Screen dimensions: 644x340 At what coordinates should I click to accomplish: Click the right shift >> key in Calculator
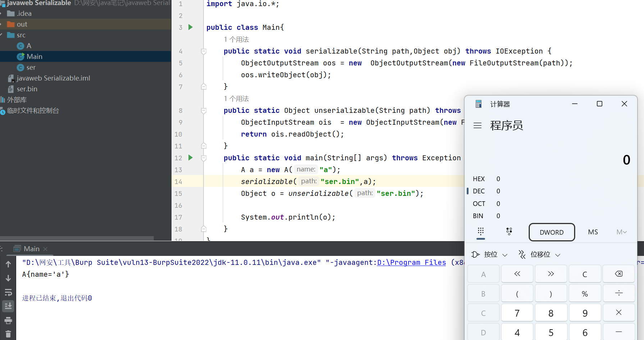(551, 274)
